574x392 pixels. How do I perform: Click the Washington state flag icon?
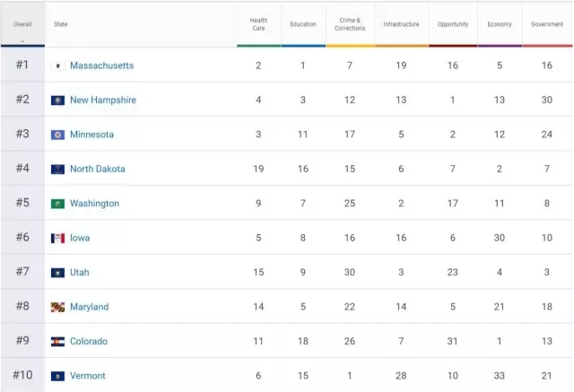click(x=57, y=204)
